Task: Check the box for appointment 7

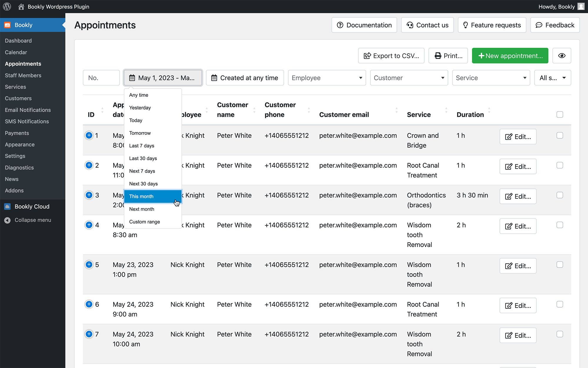Action: pos(560,334)
